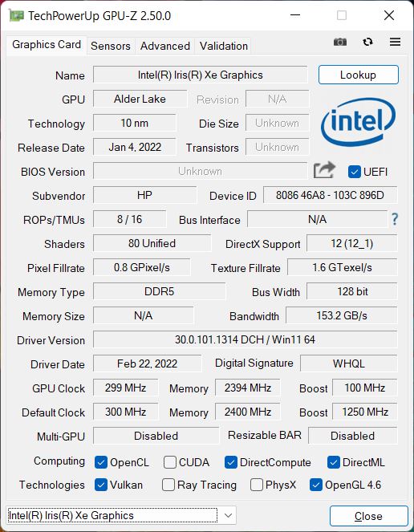Click the Close button at the bottom

[x=368, y=516]
